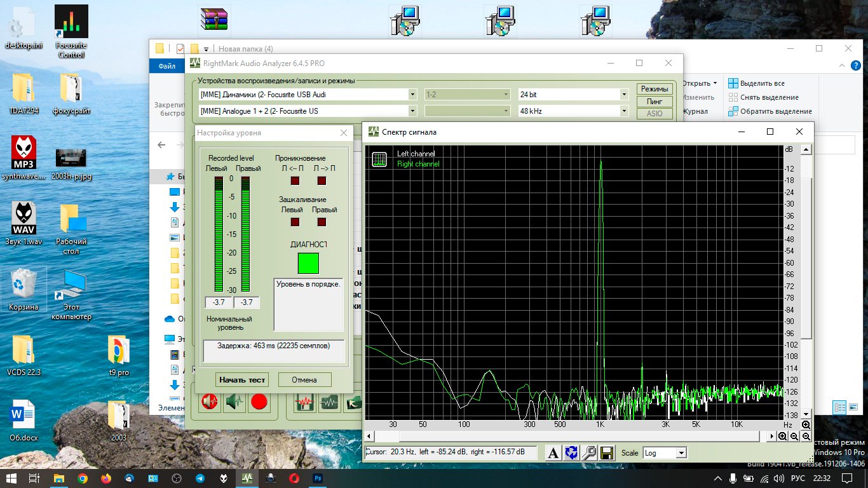Click the Файл tab in Explorer ribbon

(167, 66)
